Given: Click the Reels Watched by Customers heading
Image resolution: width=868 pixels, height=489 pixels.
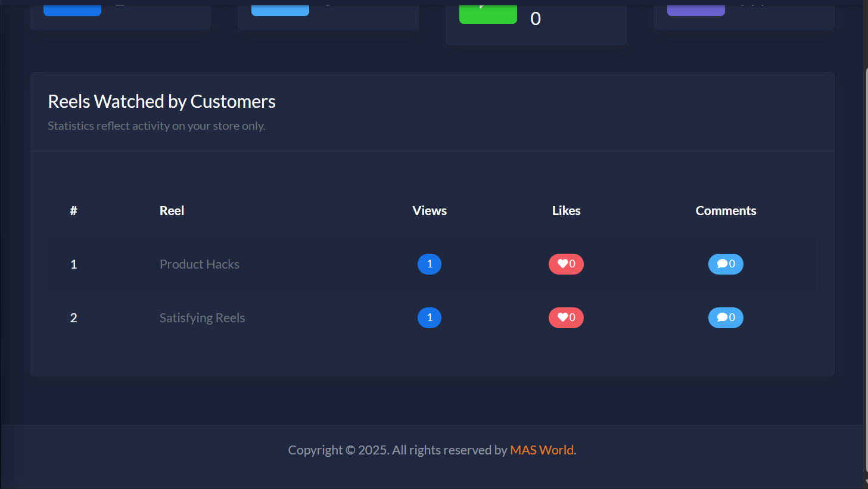Looking at the screenshot, I should pyautogui.click(x=161, y=101).
